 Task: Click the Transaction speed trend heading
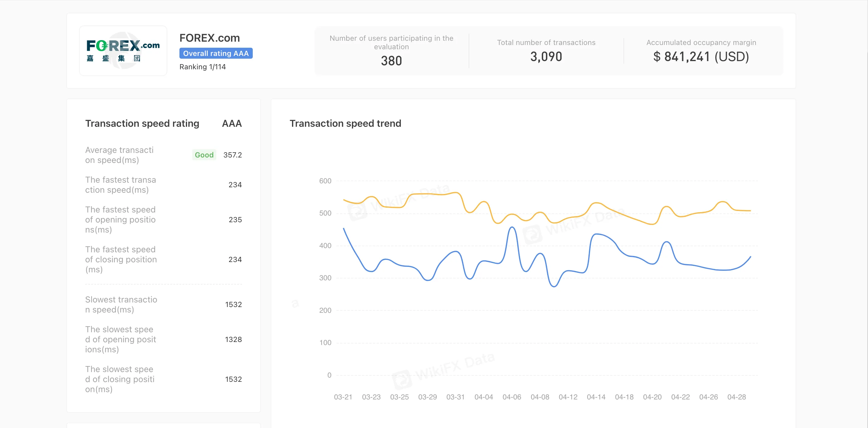pyautogui.click(x=345, y=123)
